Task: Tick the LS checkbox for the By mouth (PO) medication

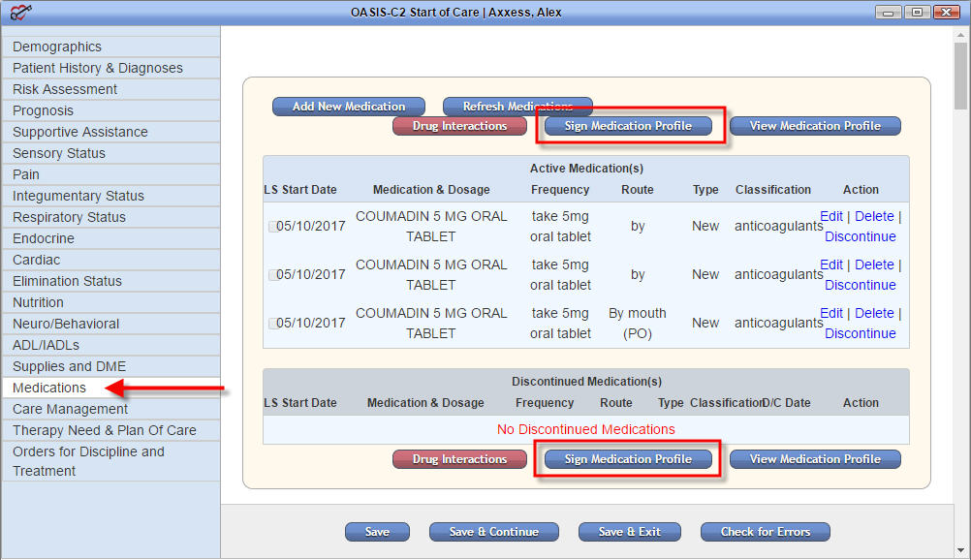Action: point(273,324)
